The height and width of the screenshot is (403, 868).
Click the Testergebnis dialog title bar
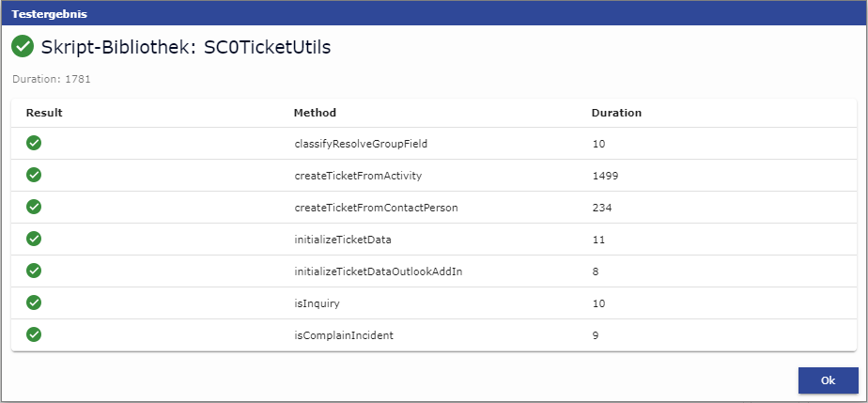433,14
